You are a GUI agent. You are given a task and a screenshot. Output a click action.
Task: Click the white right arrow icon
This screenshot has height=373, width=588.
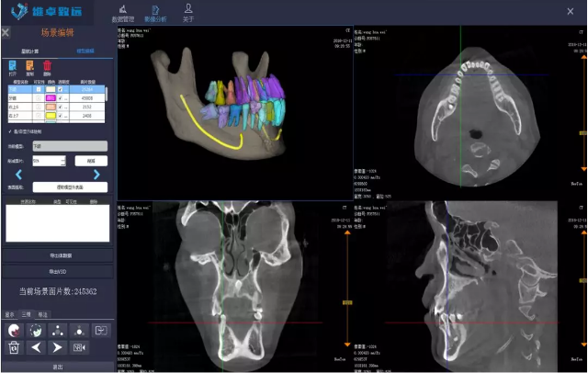tap(57, 347)
